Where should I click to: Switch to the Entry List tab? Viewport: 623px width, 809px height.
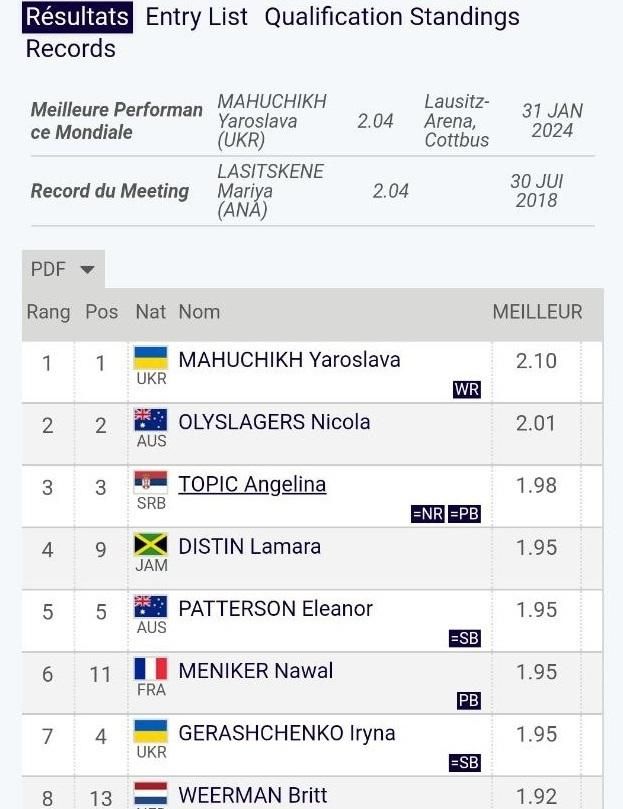[x=197, y=17]
